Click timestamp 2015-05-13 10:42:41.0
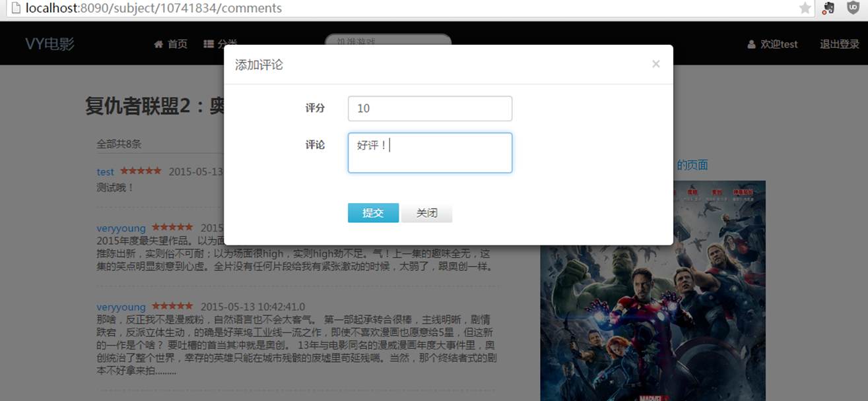Screen dimensions: 868x401 click(253, 307)
